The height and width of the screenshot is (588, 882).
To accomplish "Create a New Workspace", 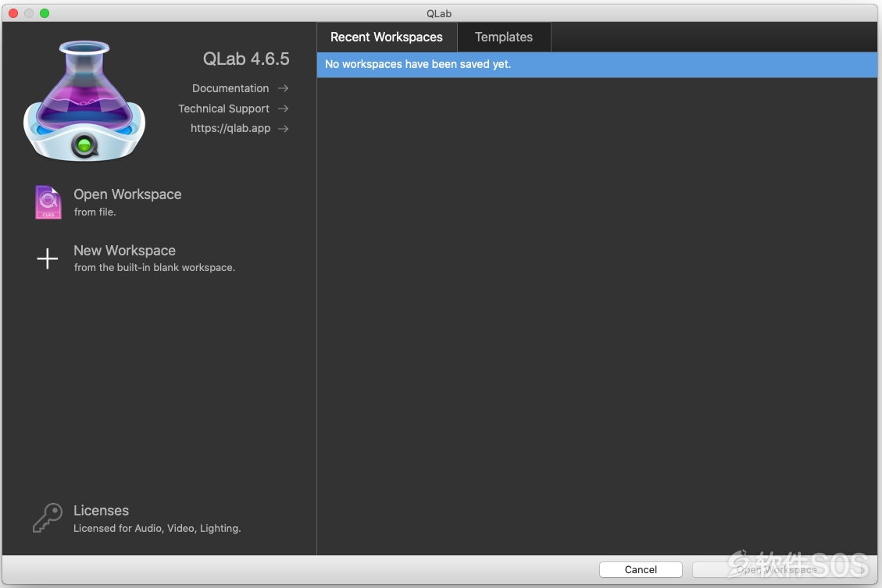I will point(124,251).
